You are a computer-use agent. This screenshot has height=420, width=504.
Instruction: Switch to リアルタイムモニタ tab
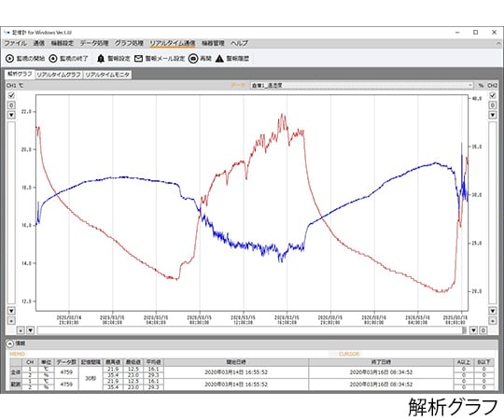[107, 75]
